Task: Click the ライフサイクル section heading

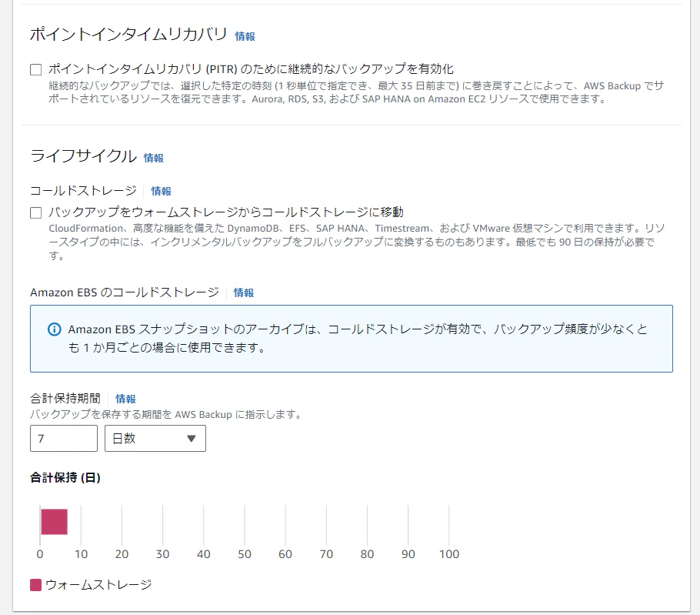Action: tap(84, 156)
